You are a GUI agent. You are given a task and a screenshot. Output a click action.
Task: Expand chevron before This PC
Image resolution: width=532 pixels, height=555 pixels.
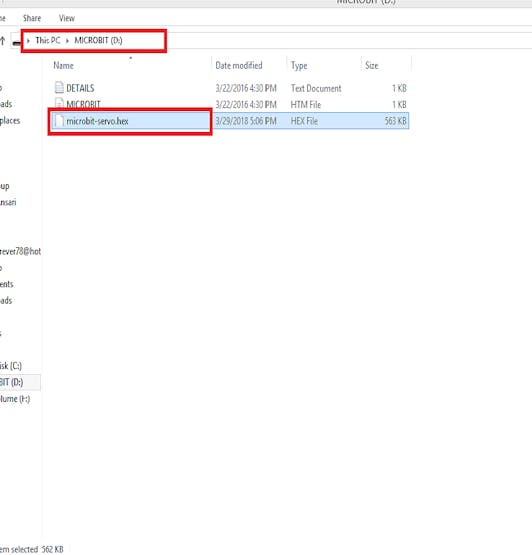28,41
